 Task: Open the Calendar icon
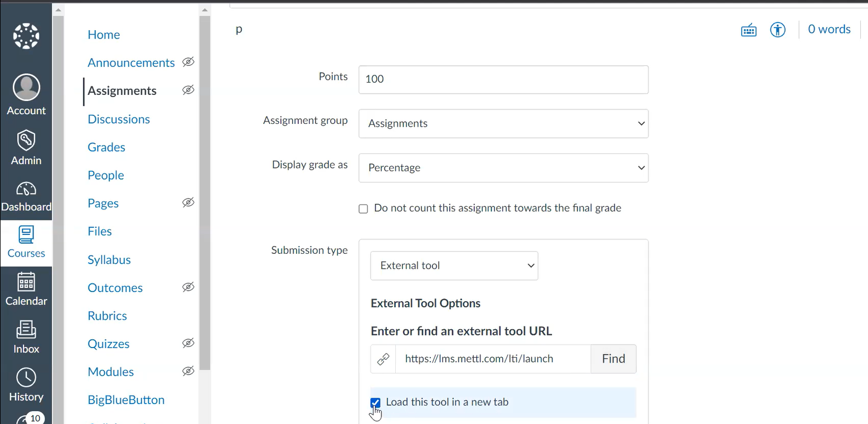point(26,282)
